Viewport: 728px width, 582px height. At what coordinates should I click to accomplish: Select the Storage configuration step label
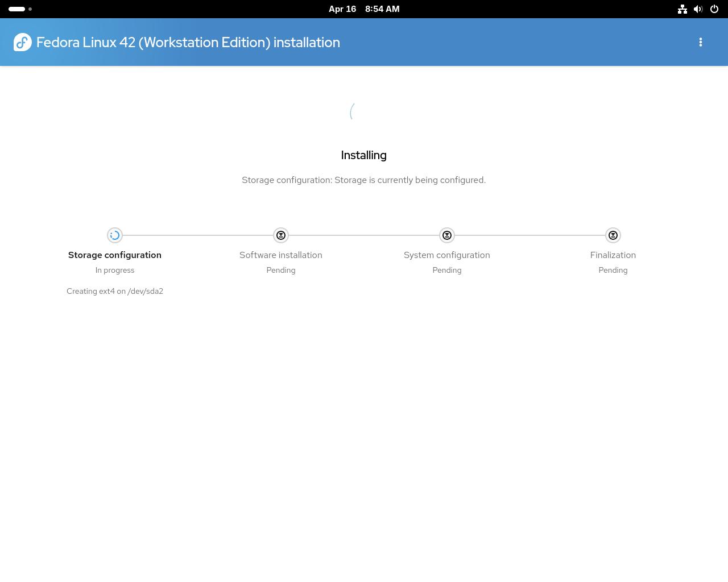(x=115, y=255)
